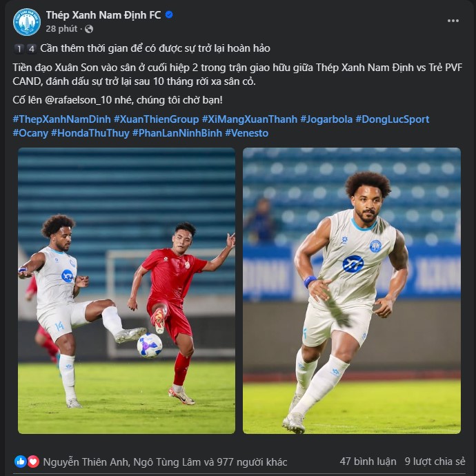The height and width of the screenshot is (476, 476).
Task: Click the red heart reaction icon
Action: pyautogui.click(x=33, y=462)
